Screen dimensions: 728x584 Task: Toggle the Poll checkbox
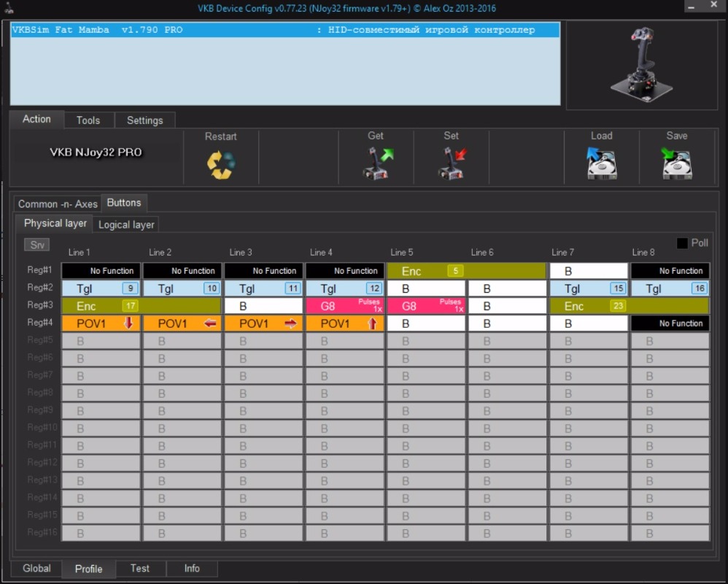[682, 243]
